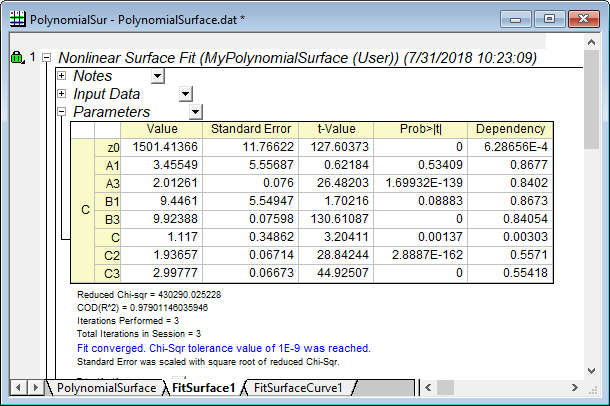Viewport: 610px width, 406px height.
Task: Click the Standard Error was scaled note
Action: [x=208, y=362]
